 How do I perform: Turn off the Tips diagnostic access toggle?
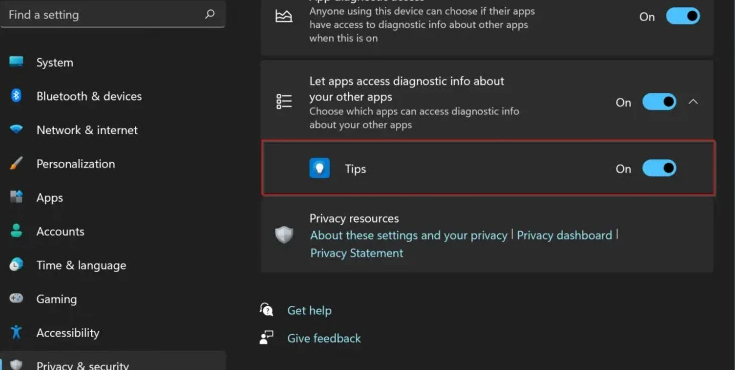tap(659, 168)
